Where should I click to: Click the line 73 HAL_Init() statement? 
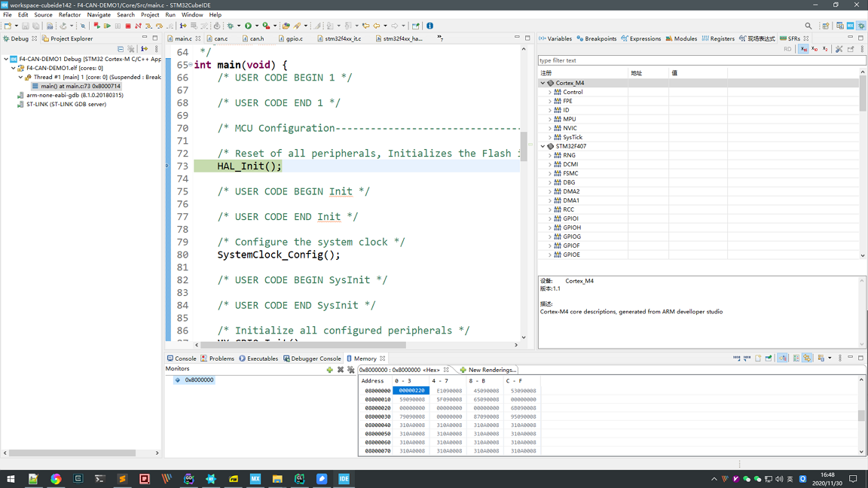click(249, 166)
